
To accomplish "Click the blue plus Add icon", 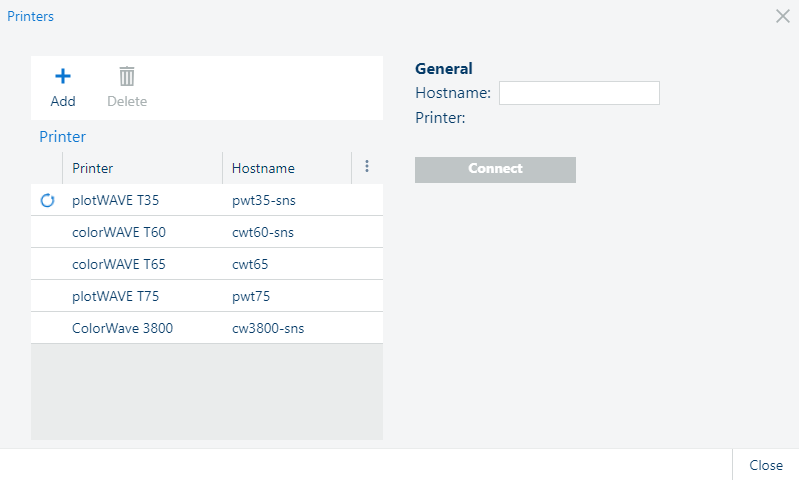I will [63, 76].
